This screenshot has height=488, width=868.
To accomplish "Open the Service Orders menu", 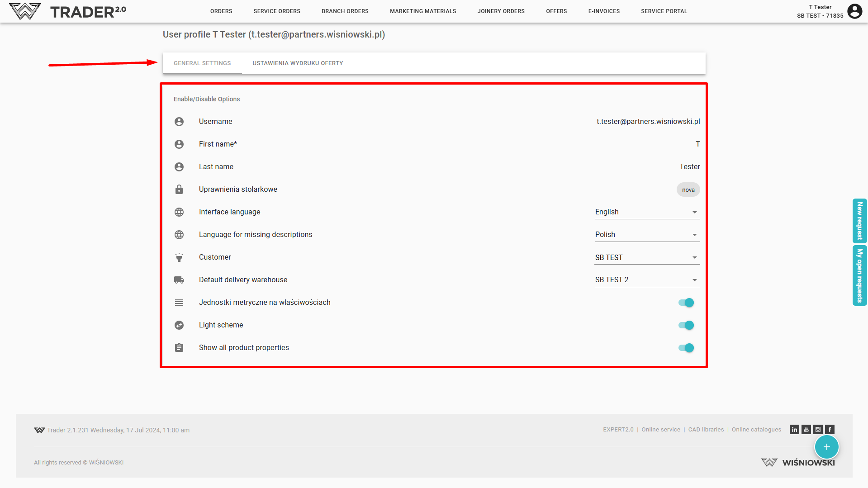I will pos(277,11).
